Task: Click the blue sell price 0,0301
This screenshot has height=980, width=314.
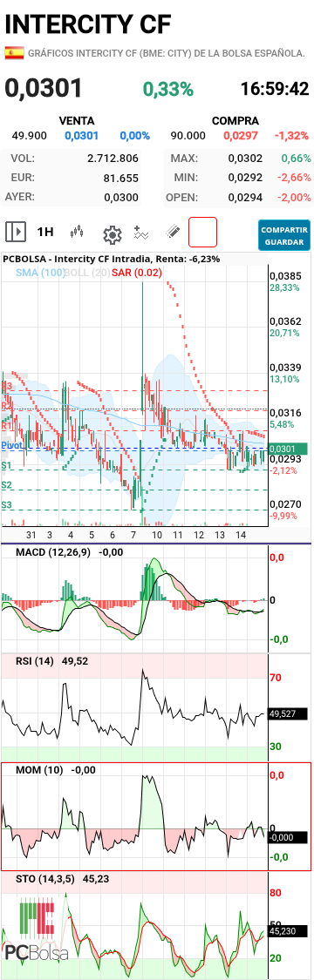Action: [81, 136]
